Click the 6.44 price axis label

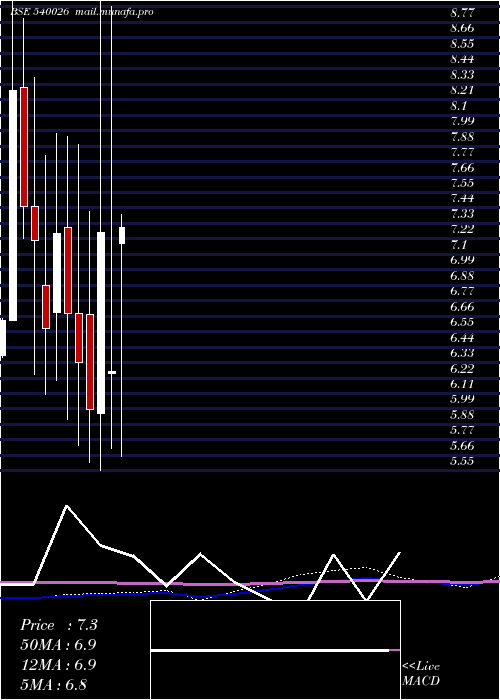coord(462,338)
